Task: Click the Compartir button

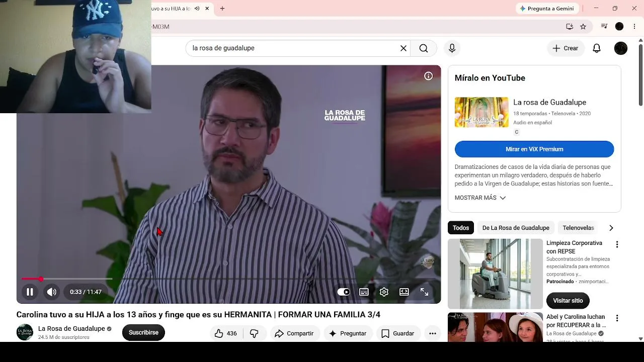Action: [x=294, y=333]
